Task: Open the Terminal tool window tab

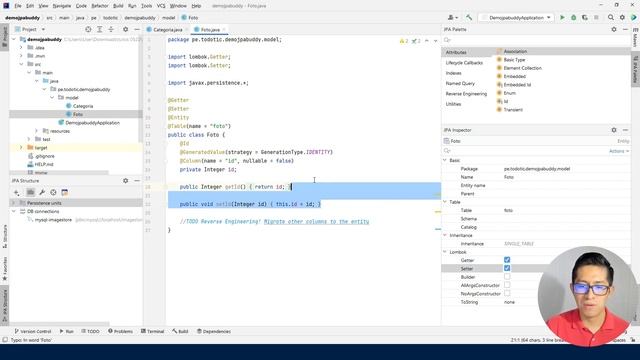Action: [x=152, y=331]
